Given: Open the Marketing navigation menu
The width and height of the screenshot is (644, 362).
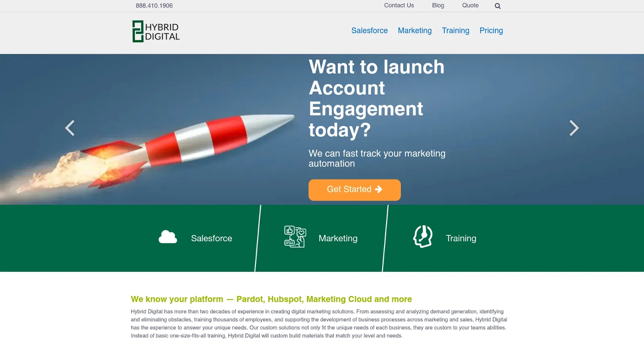Looking at the screenshot, I should coord(415,31).
